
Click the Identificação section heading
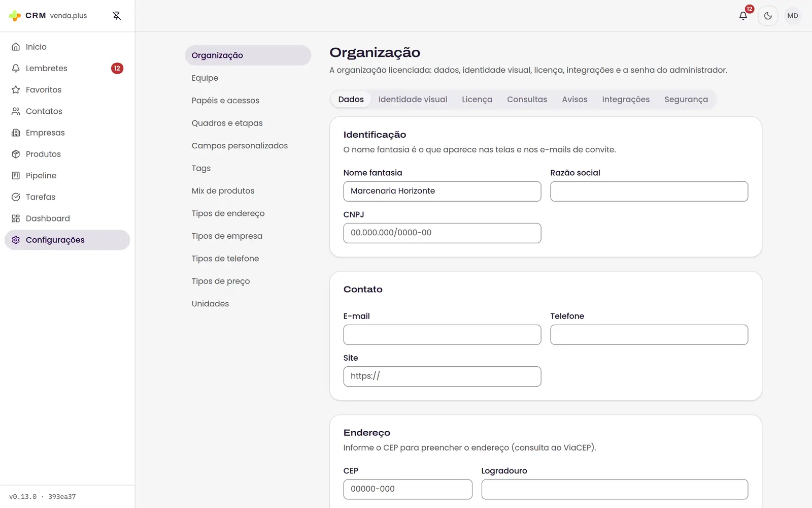(375, 135)
